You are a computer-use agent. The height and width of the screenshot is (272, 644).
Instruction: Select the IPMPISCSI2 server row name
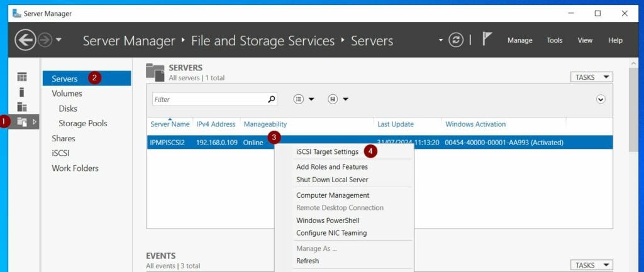pos(167,143)
